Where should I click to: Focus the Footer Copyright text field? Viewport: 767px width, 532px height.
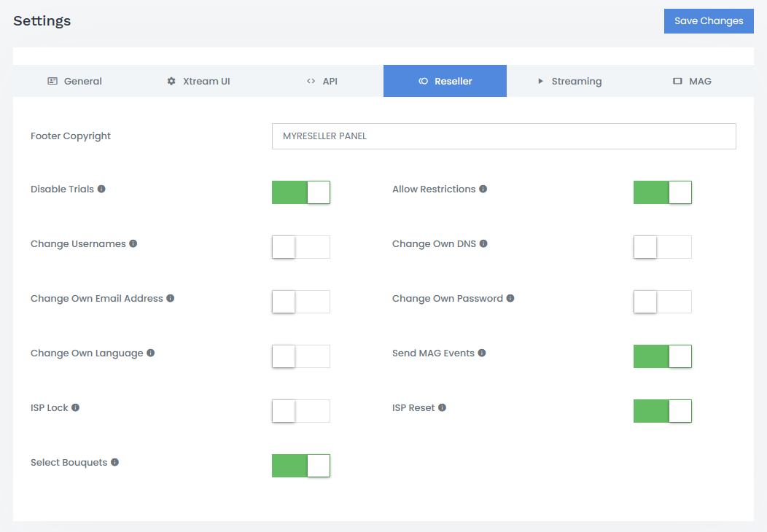click(x=503, y=136)
